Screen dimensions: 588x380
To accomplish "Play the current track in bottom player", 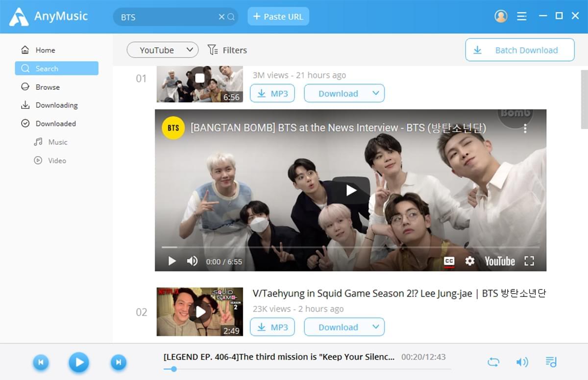I will [79, 362].
